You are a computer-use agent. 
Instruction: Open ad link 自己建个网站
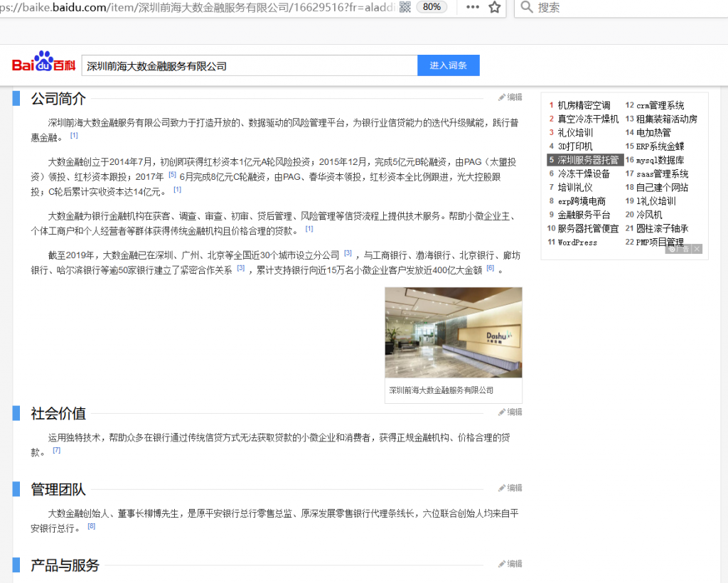662,188
